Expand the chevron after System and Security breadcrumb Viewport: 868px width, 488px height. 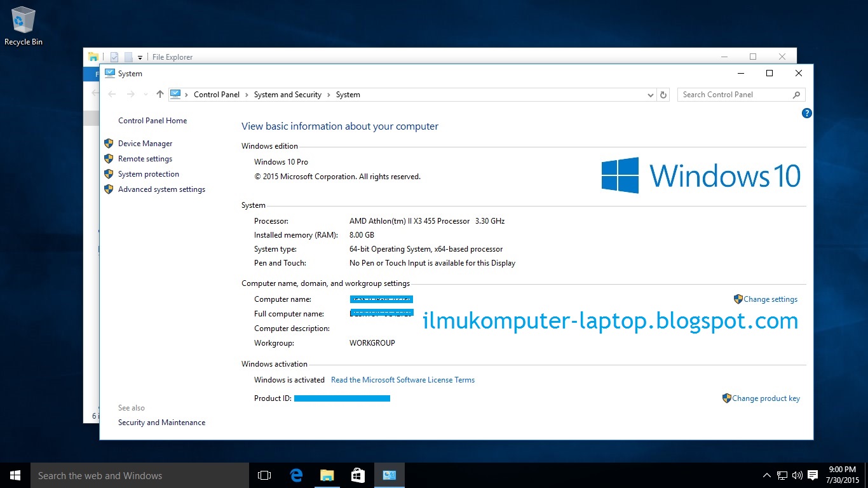click(x=329, y=95)
